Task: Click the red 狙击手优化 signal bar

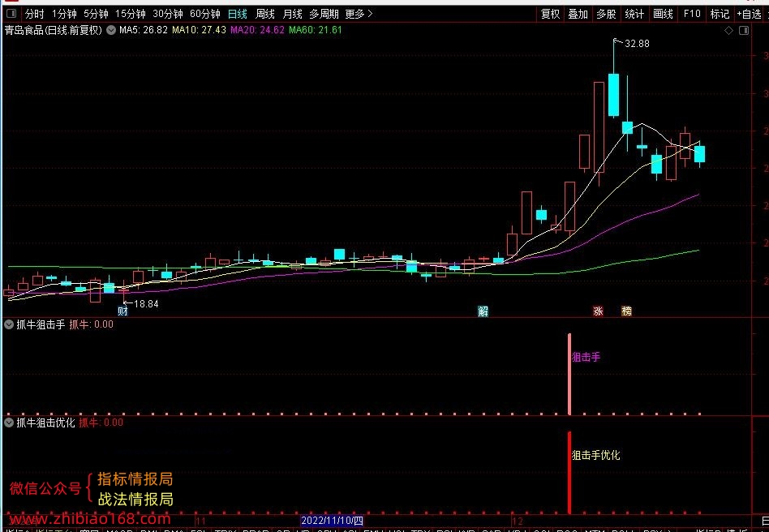Action: [x=569, y=473]
